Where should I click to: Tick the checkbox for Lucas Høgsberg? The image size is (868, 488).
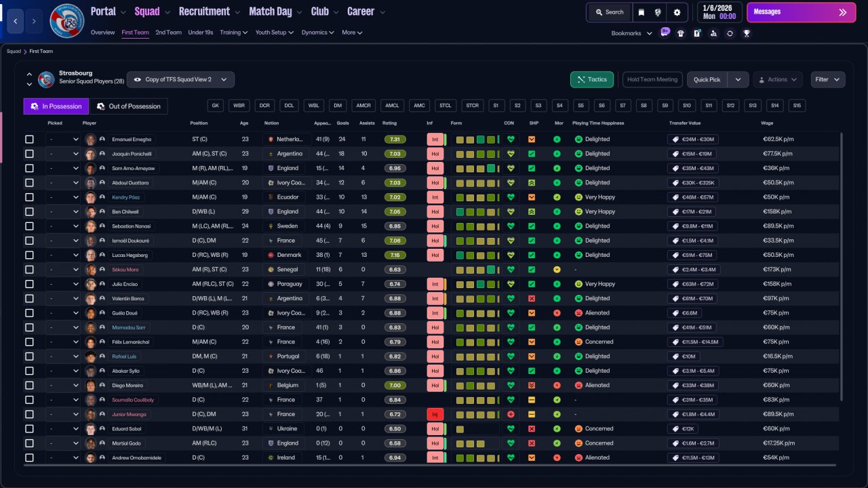click(29, 255)
